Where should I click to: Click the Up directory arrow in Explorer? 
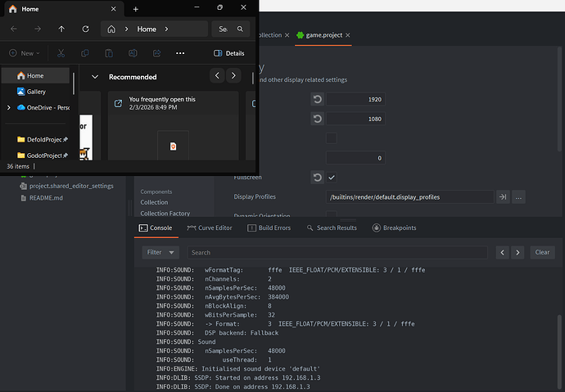click(61, 29)
